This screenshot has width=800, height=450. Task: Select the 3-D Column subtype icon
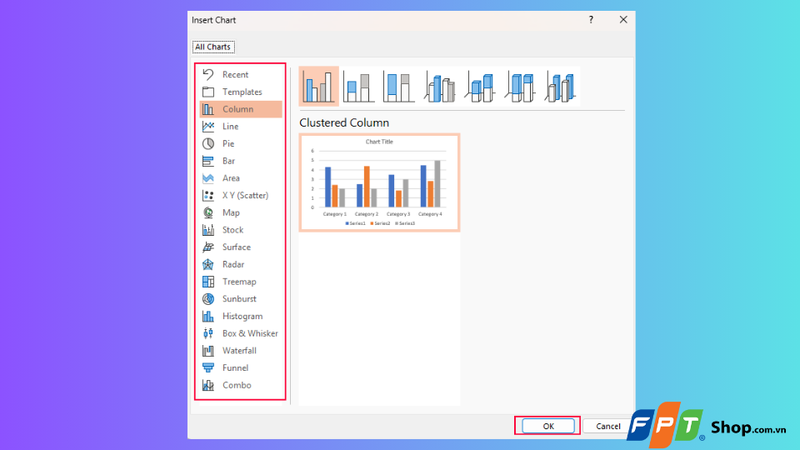click(560, 86)
